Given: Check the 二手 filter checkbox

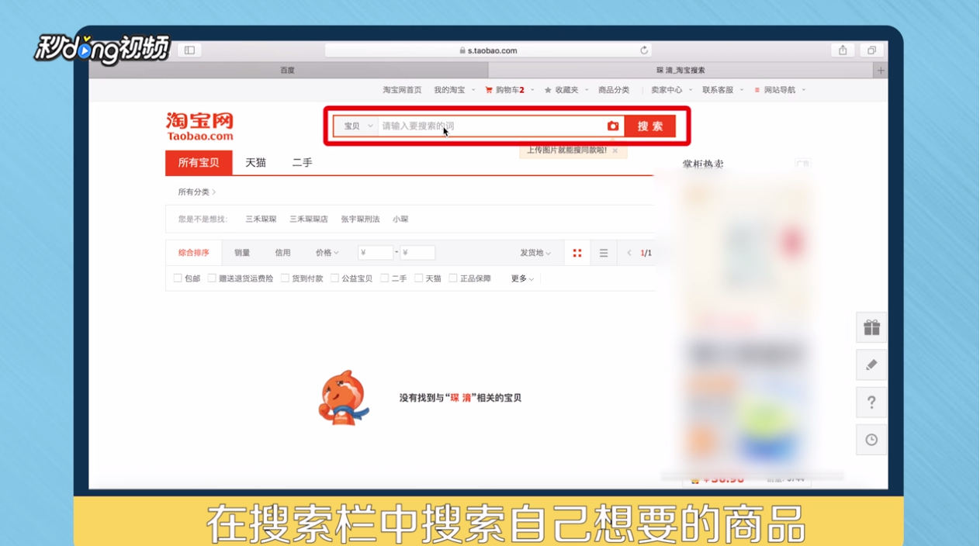Looking at the screenshot, I should pyautogui.click(x=384, y=278).
